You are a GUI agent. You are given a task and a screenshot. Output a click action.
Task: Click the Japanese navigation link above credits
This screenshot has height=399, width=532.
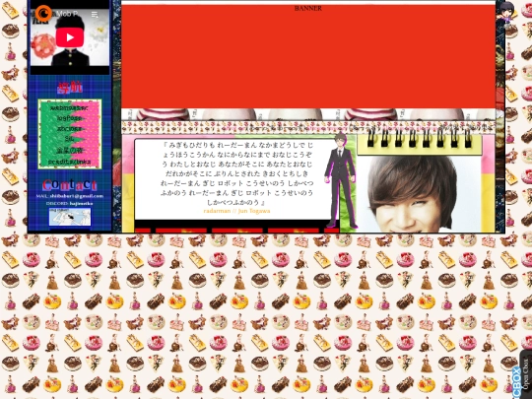[x=69, y=151]
